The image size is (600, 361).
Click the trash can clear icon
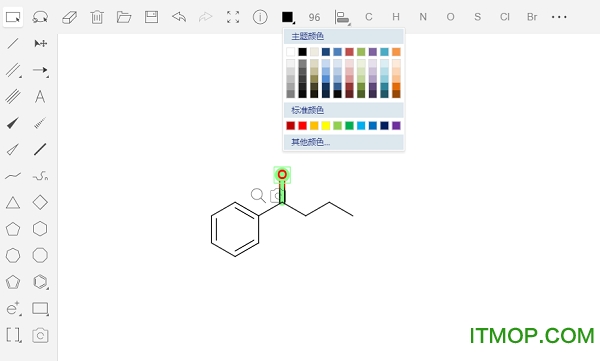[97, 17]
